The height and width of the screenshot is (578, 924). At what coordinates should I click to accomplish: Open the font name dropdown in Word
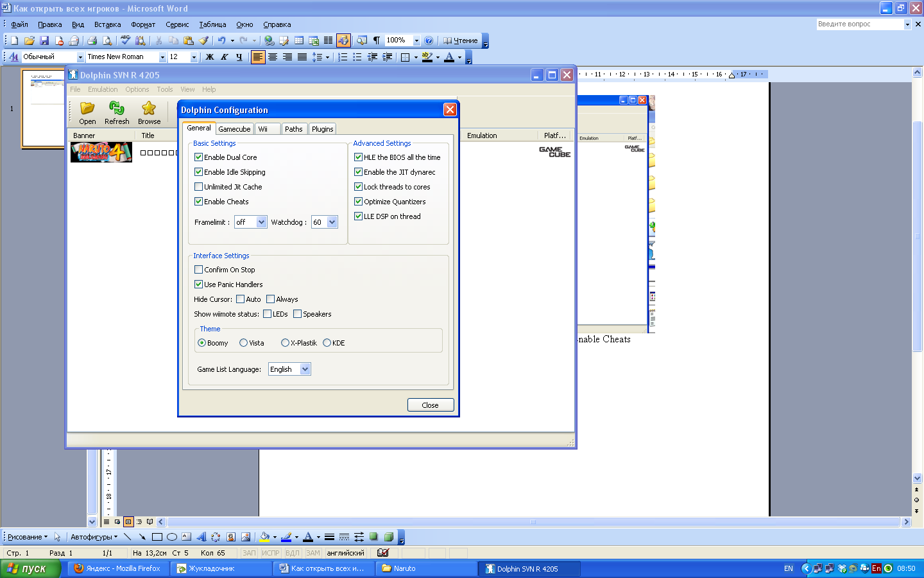pos(162,57)
